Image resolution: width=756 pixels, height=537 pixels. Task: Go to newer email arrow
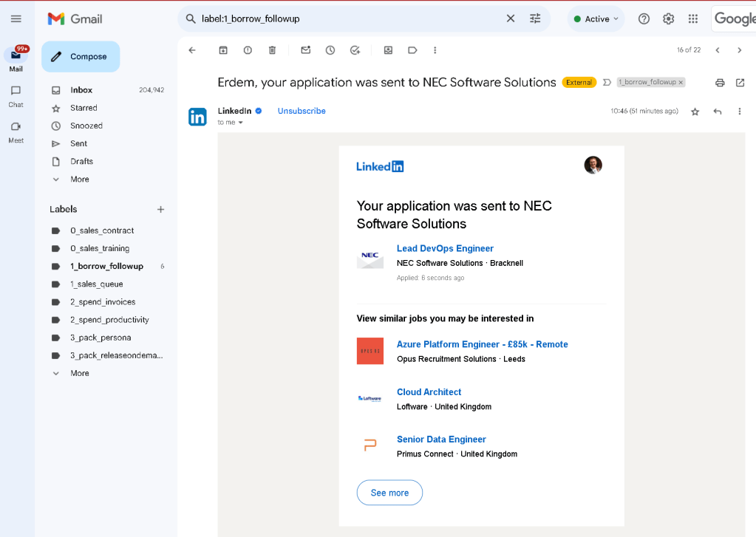pos(718,50)
